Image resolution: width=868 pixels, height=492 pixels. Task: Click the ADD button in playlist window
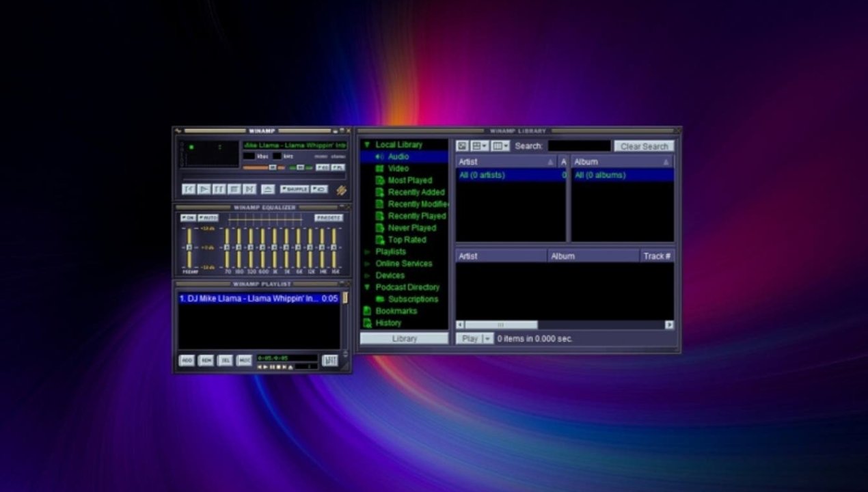click(x=187, y=360)
